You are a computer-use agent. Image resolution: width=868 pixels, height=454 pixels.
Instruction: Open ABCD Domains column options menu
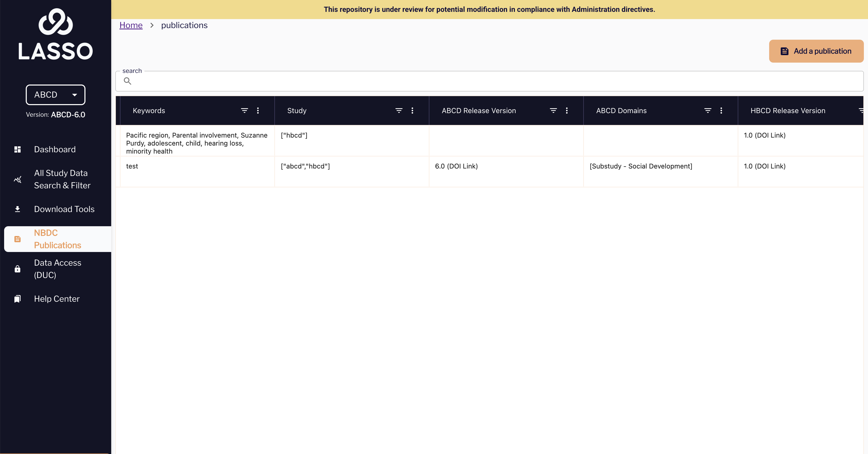(x=722, y=111)
